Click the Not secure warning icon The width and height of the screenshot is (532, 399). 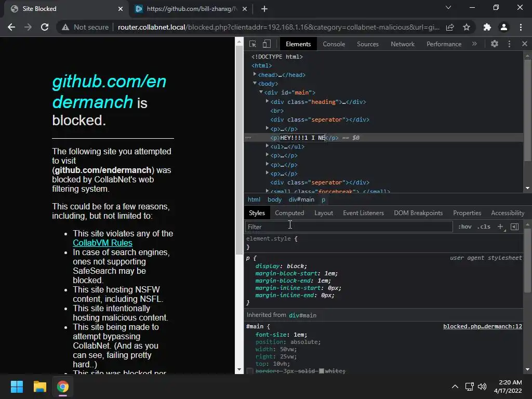[65, 27]
